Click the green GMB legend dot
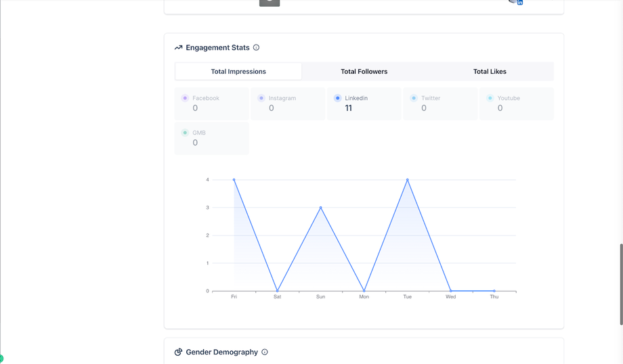Viewport: 623px width, 364px height. coord(185,133)
